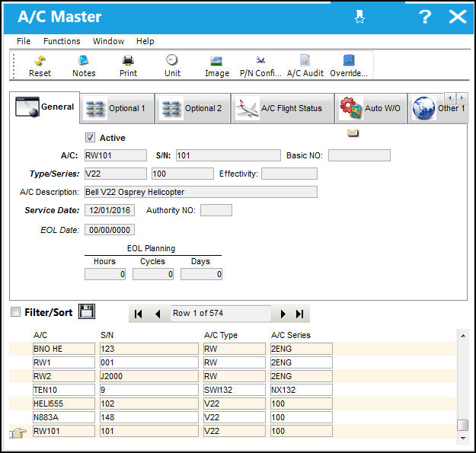Click toolbar grip handle dots

tap(14, 65)
